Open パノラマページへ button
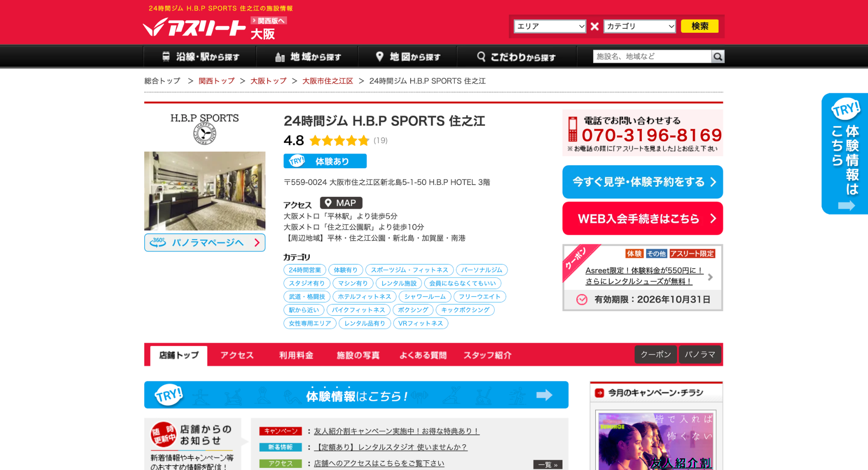Image resolution: width=868 pixels, height=470 pixels. 205,242
